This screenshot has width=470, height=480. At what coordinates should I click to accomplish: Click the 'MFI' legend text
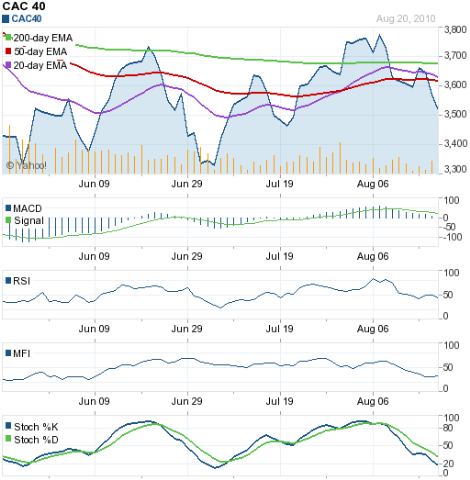[22, 353]
